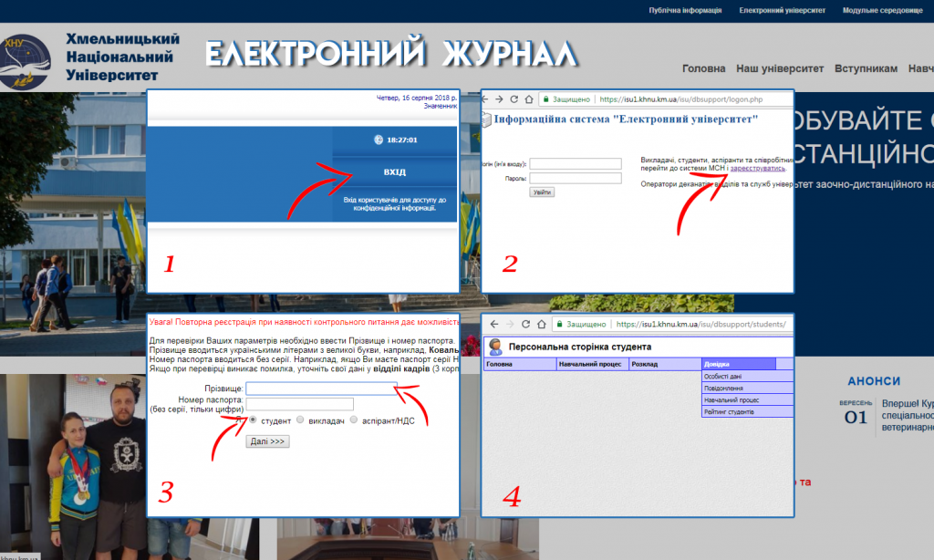Image resolution: width=934 pixels, height=560 pixels.
Task: Click the 'АНОНСИ' section heading
Action: click(x=874, y=381)
